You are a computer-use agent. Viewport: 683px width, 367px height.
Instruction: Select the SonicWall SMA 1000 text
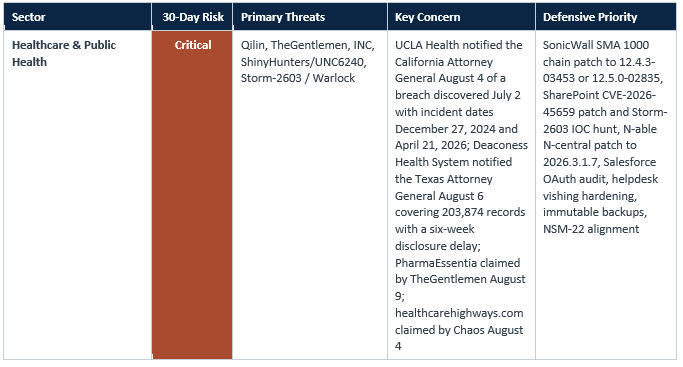[x=595, y=45]
